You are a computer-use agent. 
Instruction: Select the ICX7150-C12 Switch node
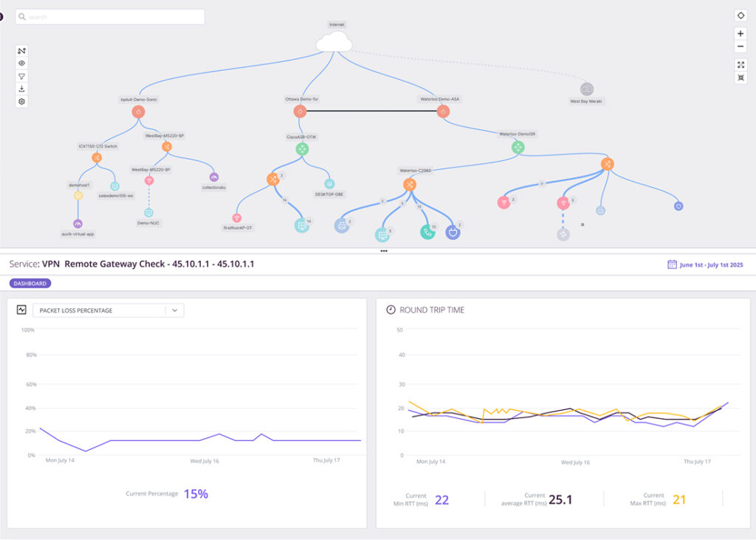pyautogui.click(x=97, y=158)
